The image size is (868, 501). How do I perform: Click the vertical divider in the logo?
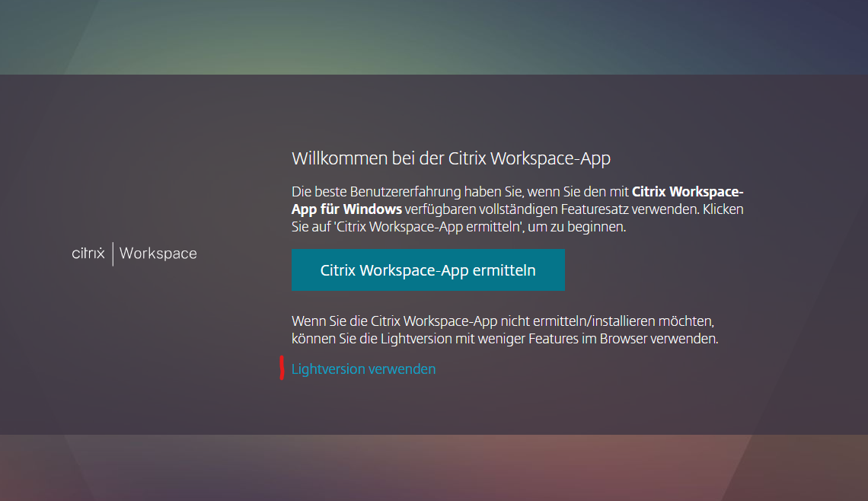coord(113,254)
